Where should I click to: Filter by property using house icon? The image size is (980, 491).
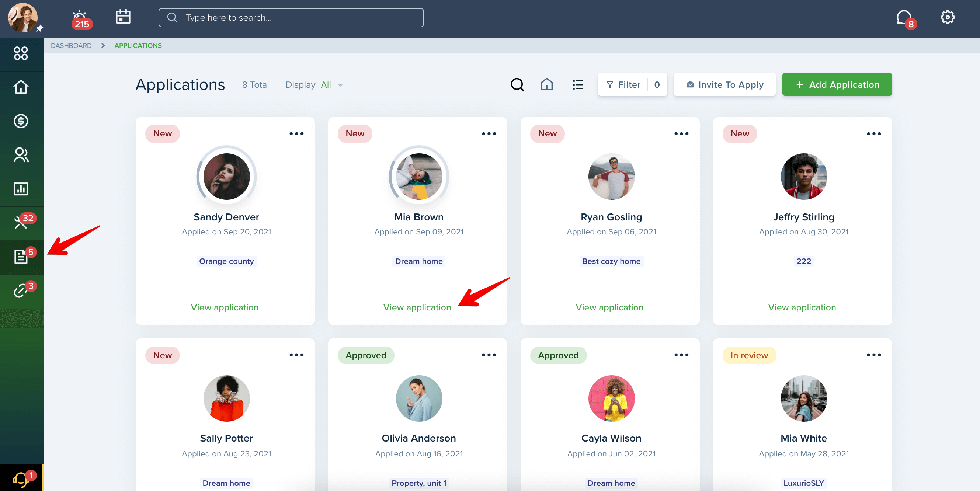[547, 84]
